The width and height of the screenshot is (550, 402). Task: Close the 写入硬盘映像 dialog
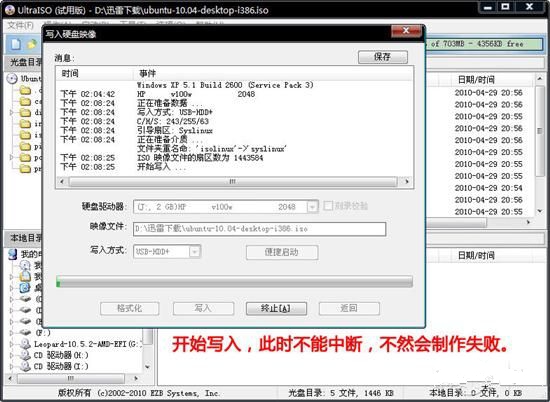point(406,31)
